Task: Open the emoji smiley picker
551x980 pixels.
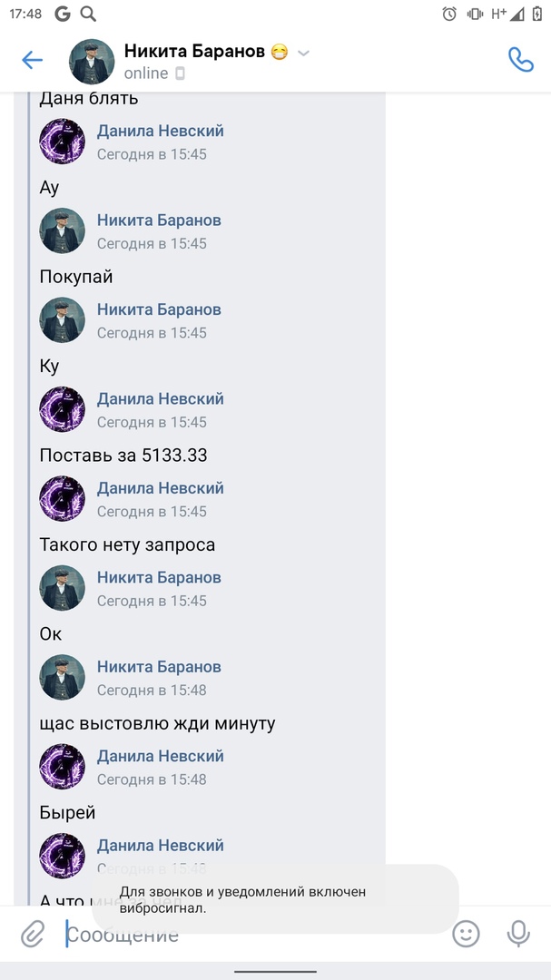Action: 466,935
